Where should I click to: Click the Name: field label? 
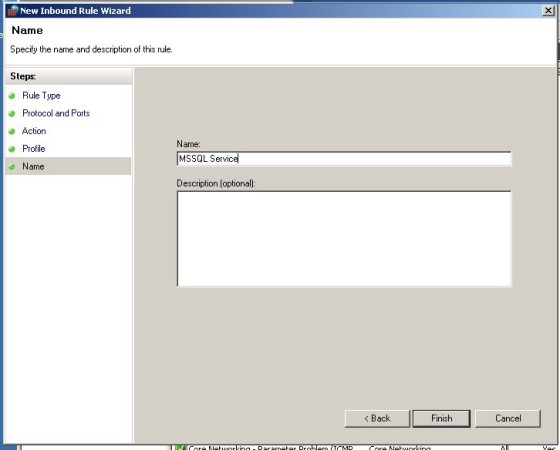[x=188, y=144]
